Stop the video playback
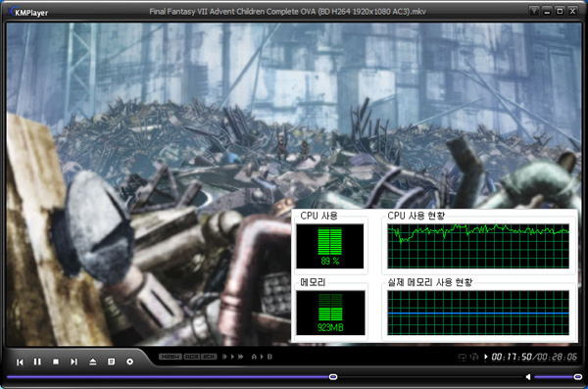 pyautogui.click(x=56, y=362)
